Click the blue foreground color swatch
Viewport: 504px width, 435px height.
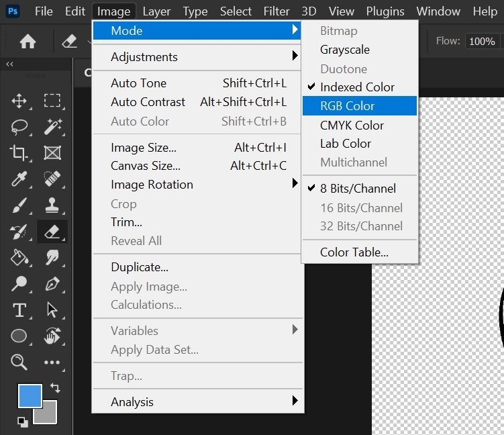tap(30, 395)
